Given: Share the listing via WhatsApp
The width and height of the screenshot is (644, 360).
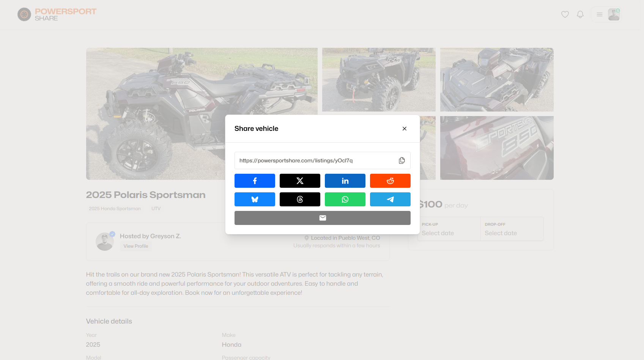Looking at the screenshot, I should click(345, 199).
